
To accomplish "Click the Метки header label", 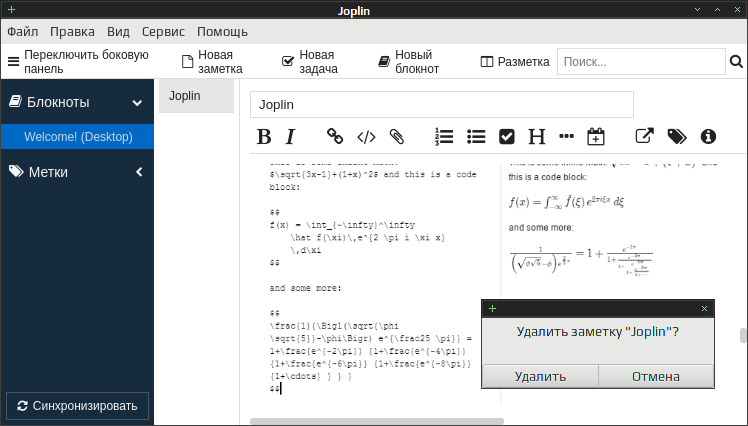I will (48, 172).
